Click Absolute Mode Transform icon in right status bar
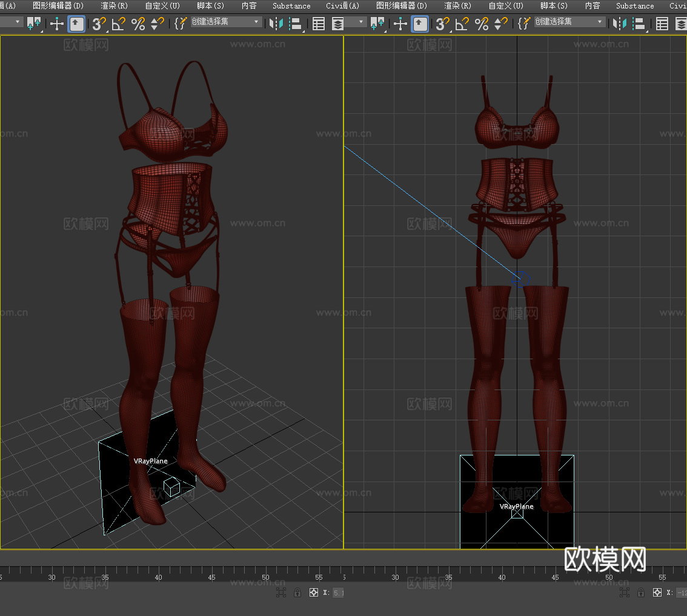687x616 pixels. (657, 592)
